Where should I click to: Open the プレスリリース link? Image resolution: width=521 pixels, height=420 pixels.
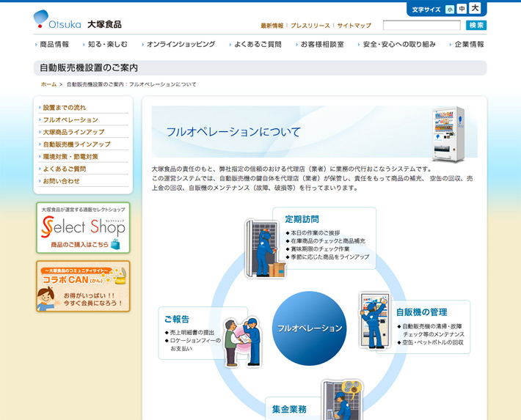pyautogui.click(x=310, y=26)
